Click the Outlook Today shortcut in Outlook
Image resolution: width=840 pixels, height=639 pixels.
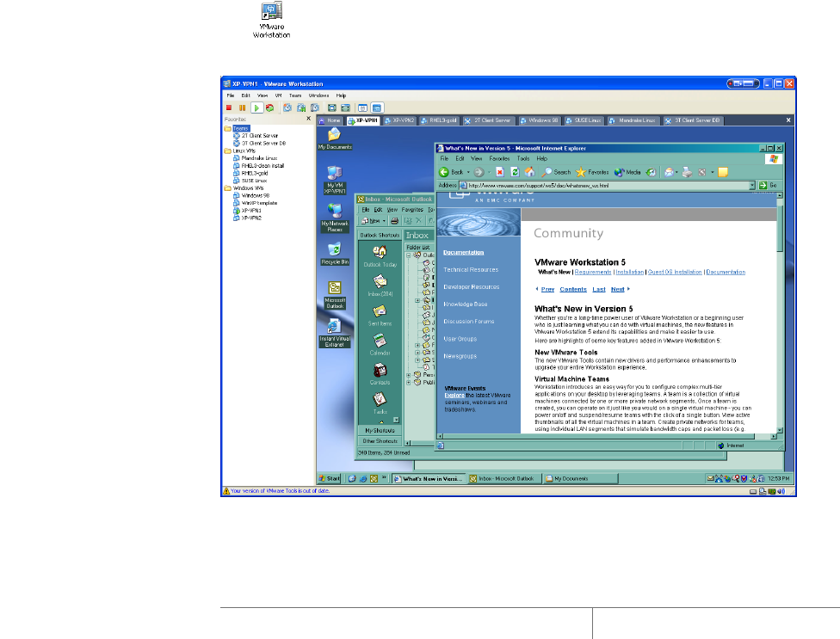(380, 256)
